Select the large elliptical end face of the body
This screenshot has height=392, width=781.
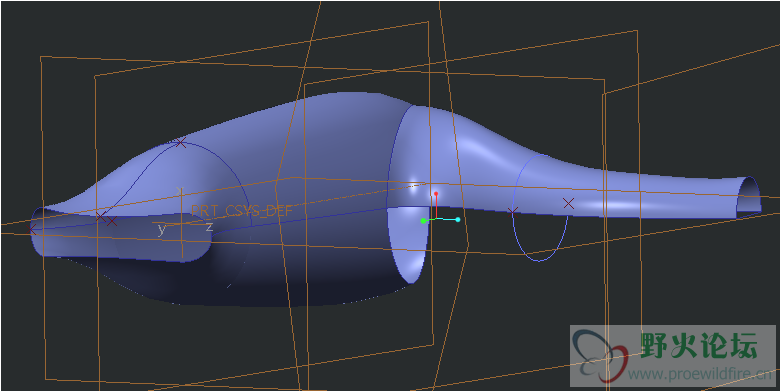coord(406,194)
